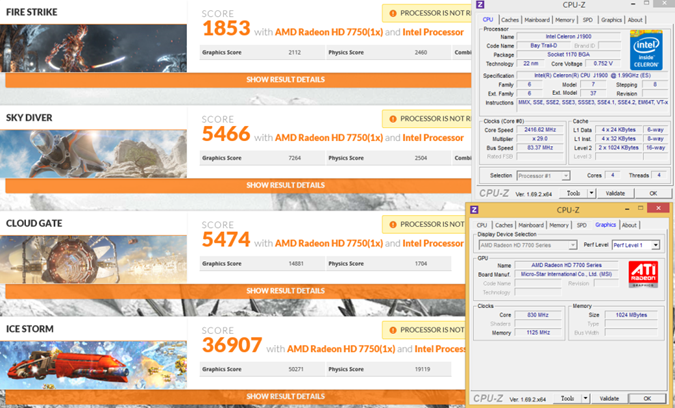
Task: Switch to About tab in upper CPU-Z
Action: click(635, 20)
